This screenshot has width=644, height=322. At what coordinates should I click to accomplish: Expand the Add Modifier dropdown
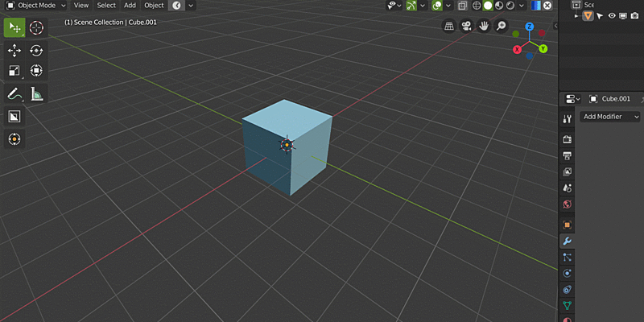[611, 117]
